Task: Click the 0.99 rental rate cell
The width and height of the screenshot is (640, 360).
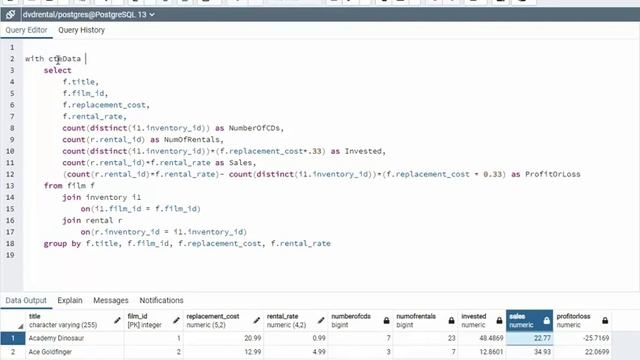Action: click(x=296, y=338)
